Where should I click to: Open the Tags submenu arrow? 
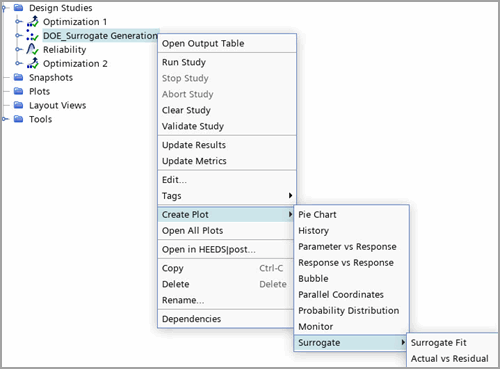(x=291, y=195)
